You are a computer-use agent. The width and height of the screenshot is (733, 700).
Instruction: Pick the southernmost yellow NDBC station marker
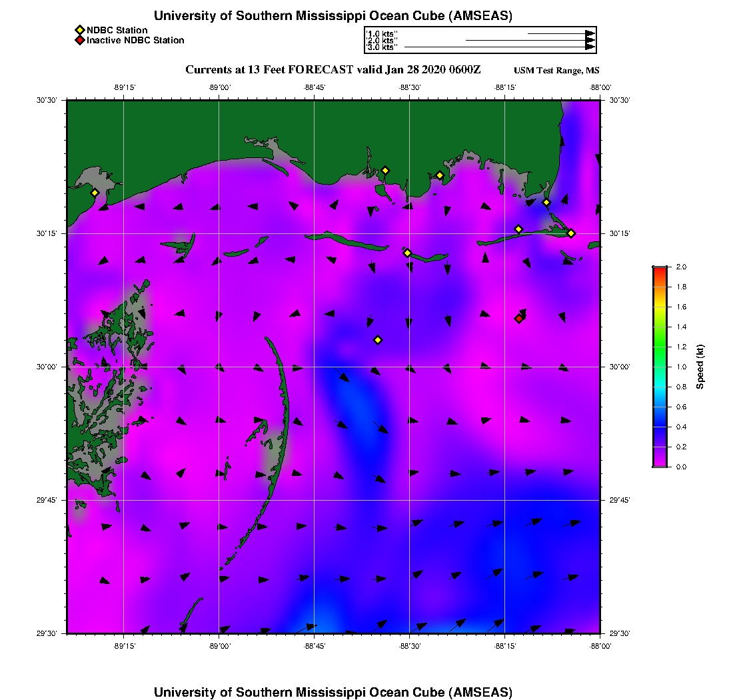coord(377,340)
